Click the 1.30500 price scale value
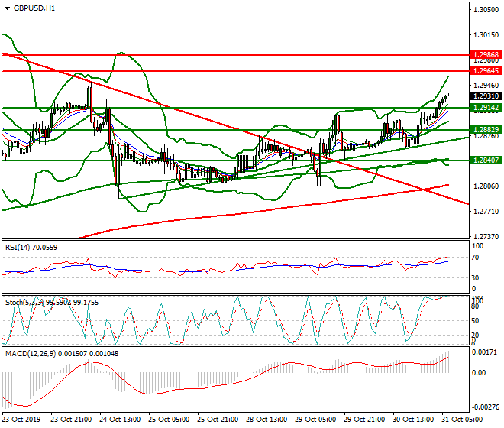 [x=486, y=10]
